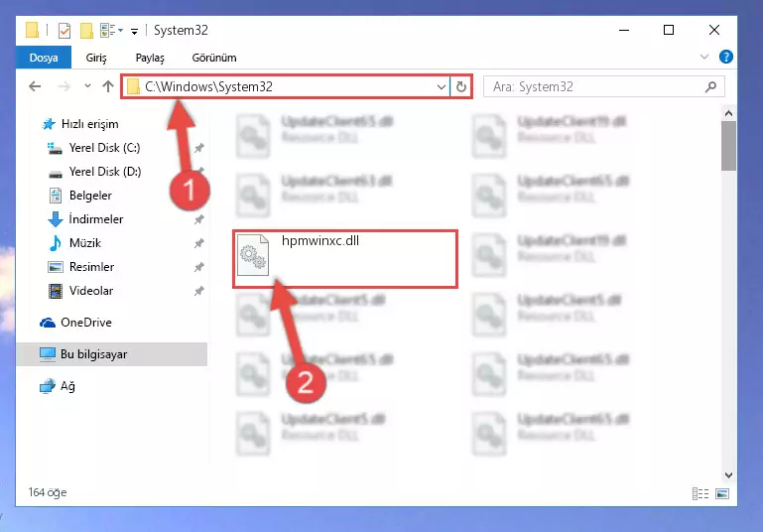
Task: Switch to details view layout icon
Action: tap(700, 493)
